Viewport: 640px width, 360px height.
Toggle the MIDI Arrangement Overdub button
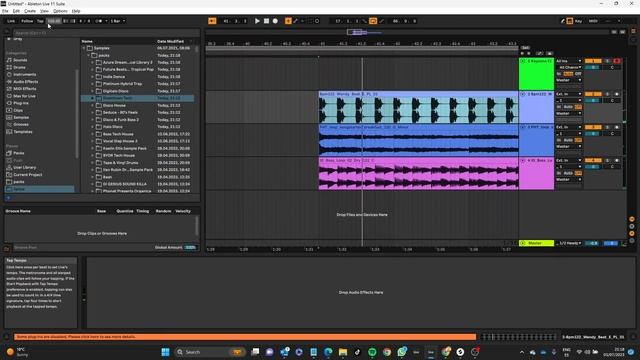[288, 21]
